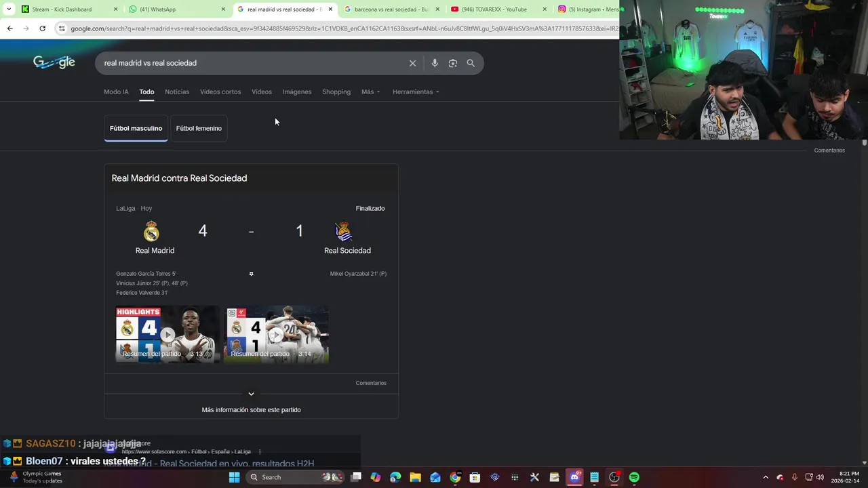The width and height of the screenshot is (868, 488).
Task: Expand match details with the chevron
Action: [x=251, y=394]
